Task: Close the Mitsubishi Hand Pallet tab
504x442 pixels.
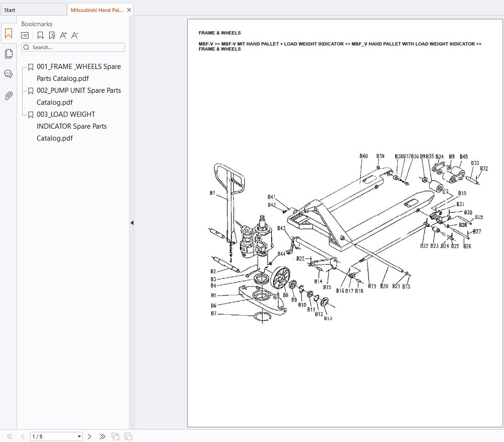Action: (129, 10)
